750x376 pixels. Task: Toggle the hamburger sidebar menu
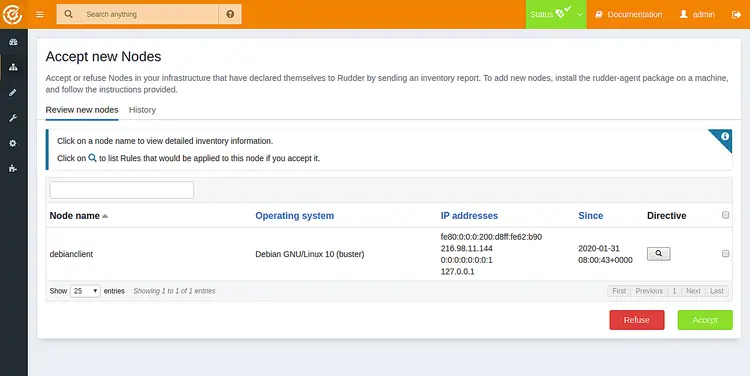click(40, 14)
